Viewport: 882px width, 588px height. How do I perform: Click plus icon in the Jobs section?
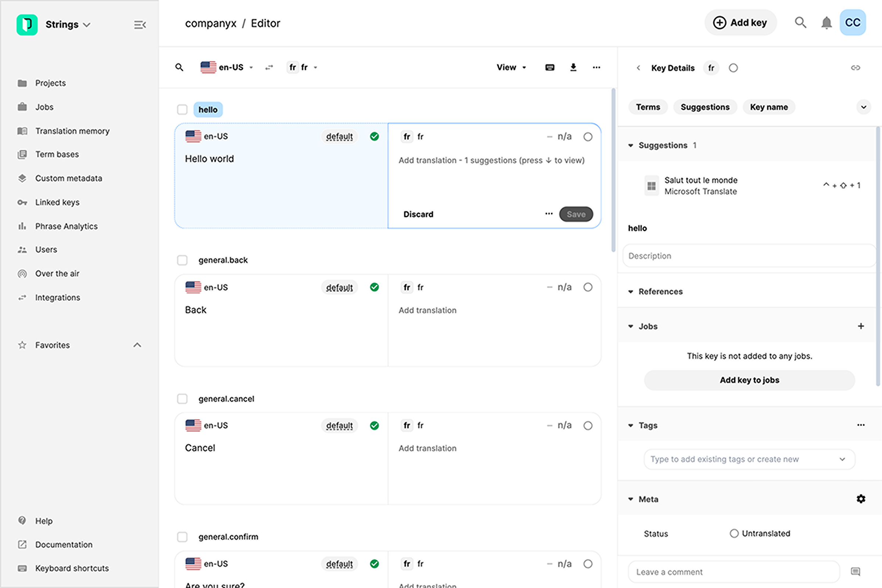point(861,326)
